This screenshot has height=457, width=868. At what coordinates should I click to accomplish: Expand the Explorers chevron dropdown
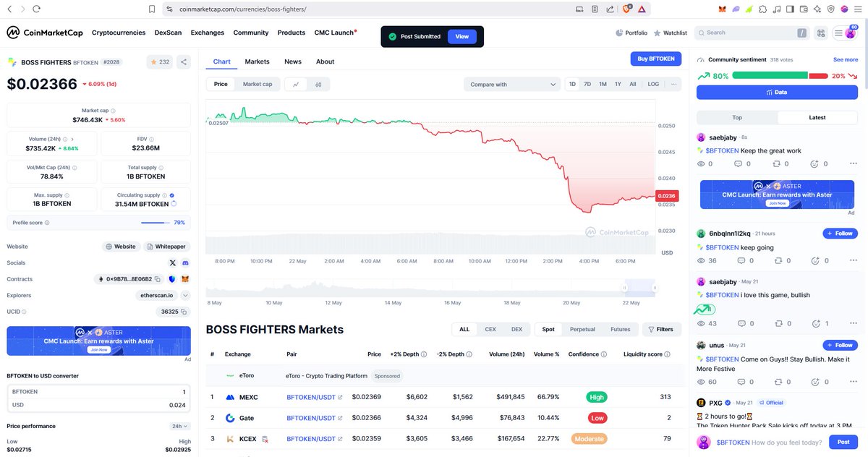pos(185,295)
